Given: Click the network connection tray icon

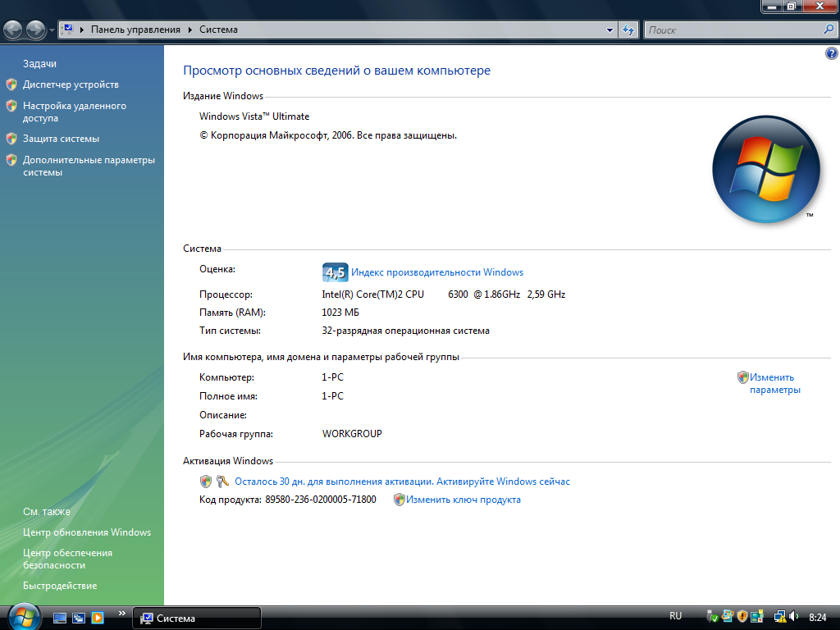Looking at the screenshot, I should [779, 617].
